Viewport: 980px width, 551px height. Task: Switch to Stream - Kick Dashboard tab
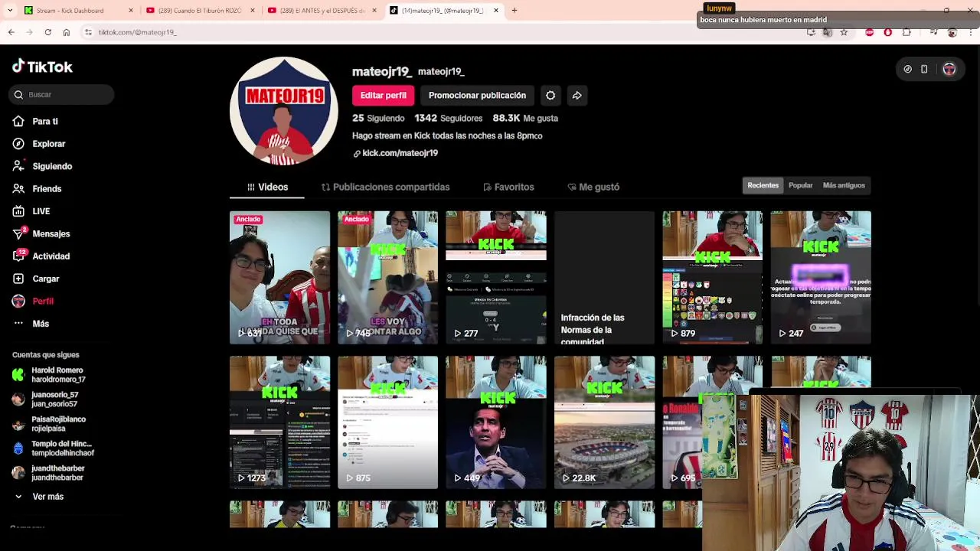click(77, 11)
